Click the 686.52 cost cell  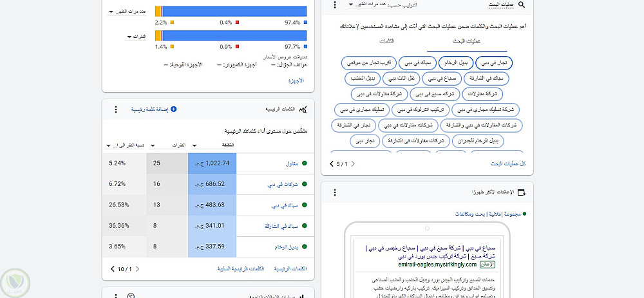click(x=213, y=184)
